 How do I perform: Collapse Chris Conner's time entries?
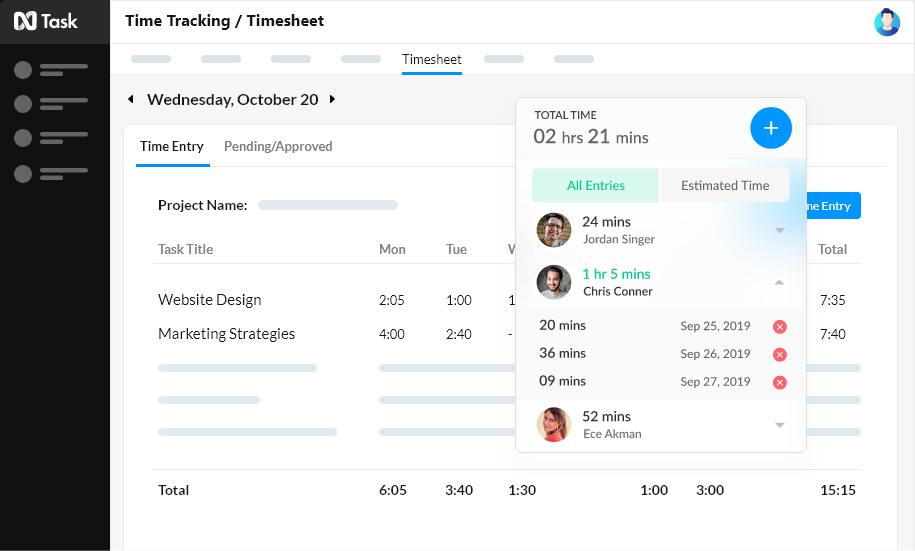click(779, 283)
